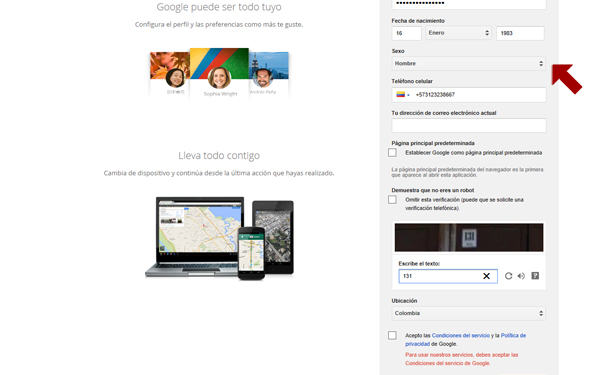Click the captcha street number image

click(x=469, y=237)
